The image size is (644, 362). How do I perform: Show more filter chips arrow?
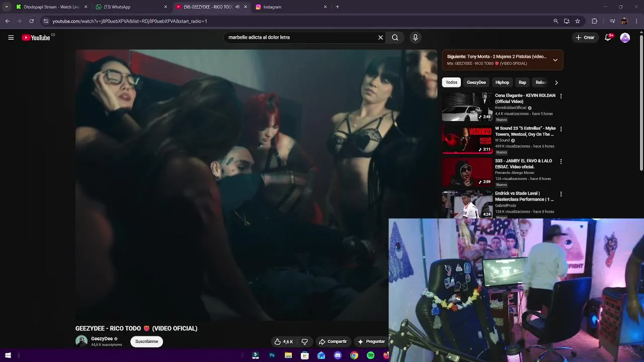coord(556,82)
